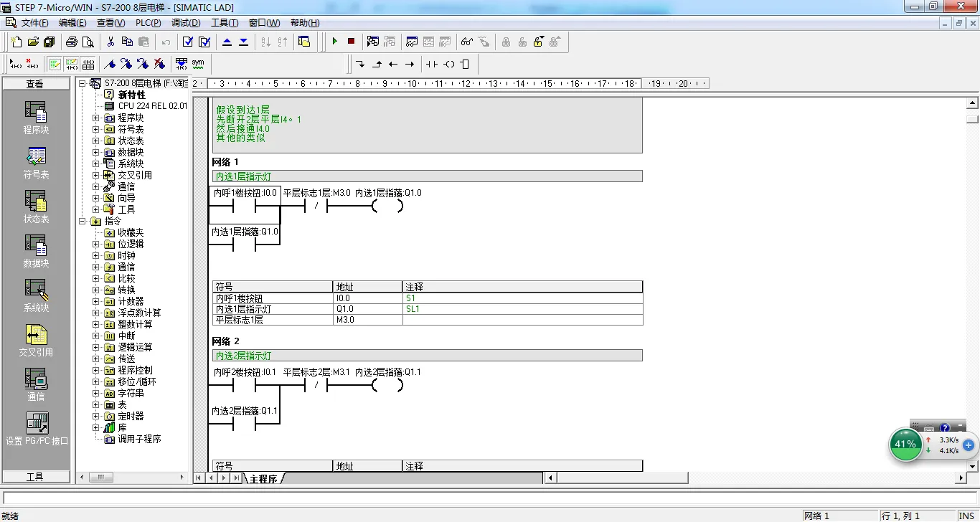Draw a line right in the ladder
The height and width of the screenshot is (522, 980).
coord(410,64)
